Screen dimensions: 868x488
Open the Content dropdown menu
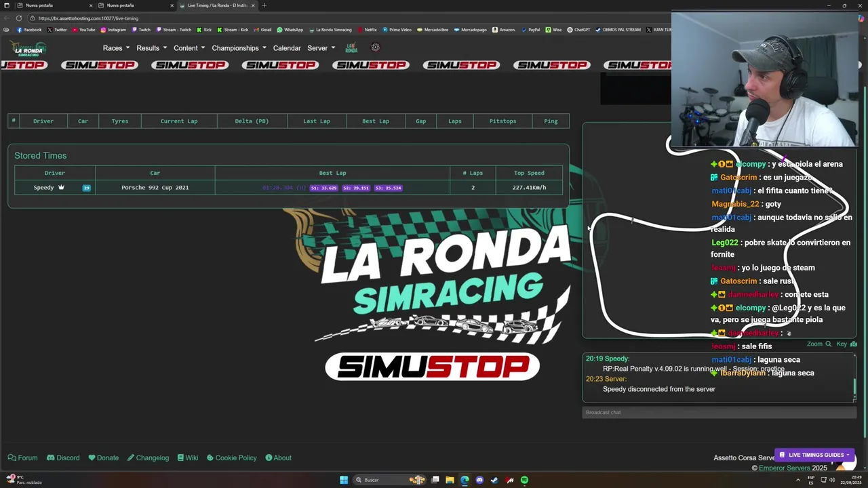click(x=189, y=48)
